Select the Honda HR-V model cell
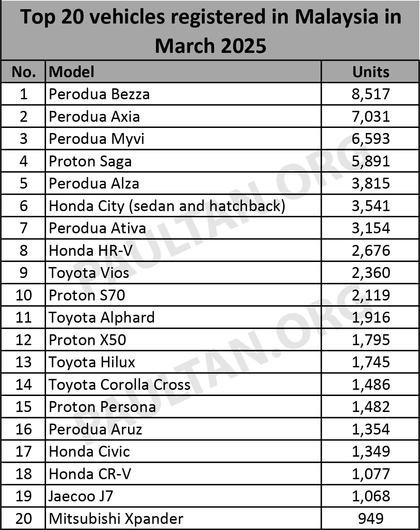The width and height of the screenshot is (420, 530). pyautogui.click(x=91, y=251)
